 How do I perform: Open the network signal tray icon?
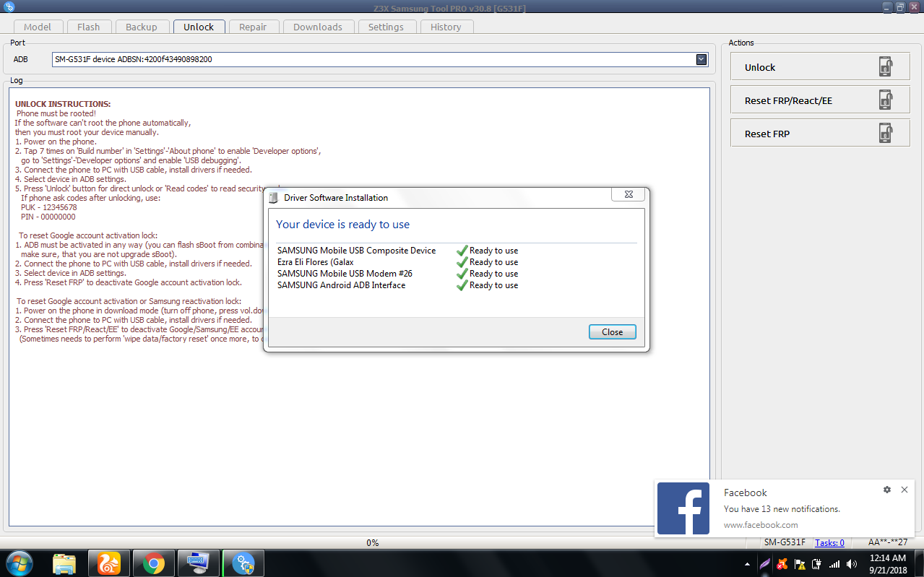pos(834,564)
